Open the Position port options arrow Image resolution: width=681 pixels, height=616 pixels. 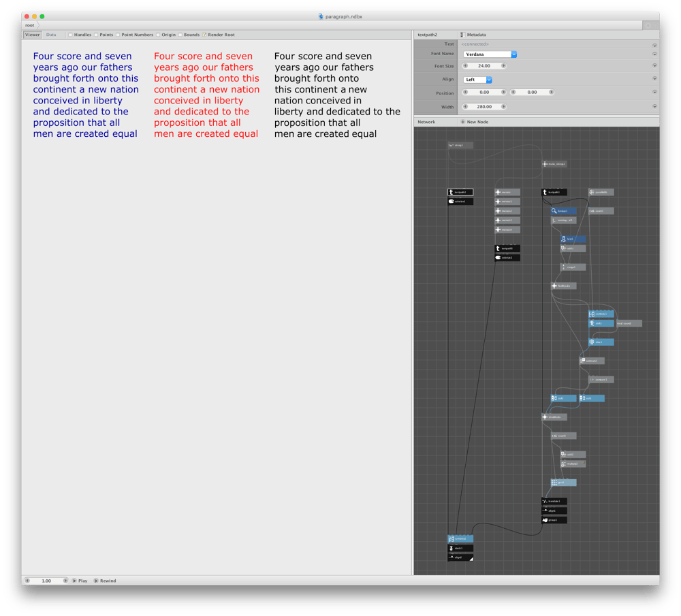(654, 92)
